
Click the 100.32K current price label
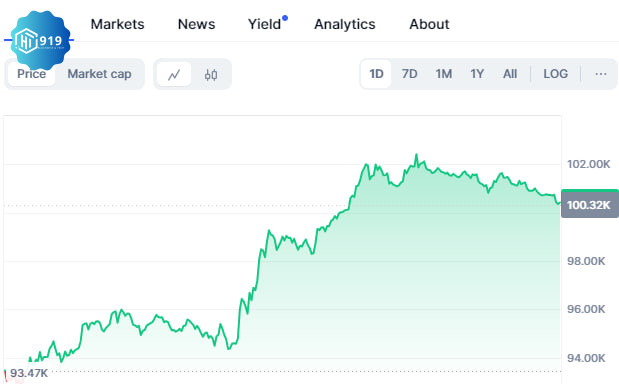click(x=590, y=205)
